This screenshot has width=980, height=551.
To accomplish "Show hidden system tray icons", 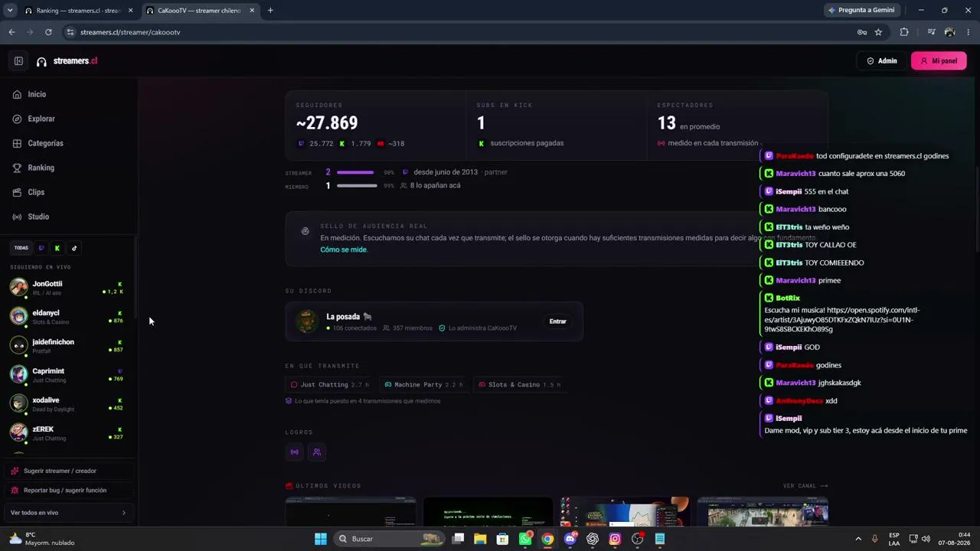I will (x=858, y=539).
